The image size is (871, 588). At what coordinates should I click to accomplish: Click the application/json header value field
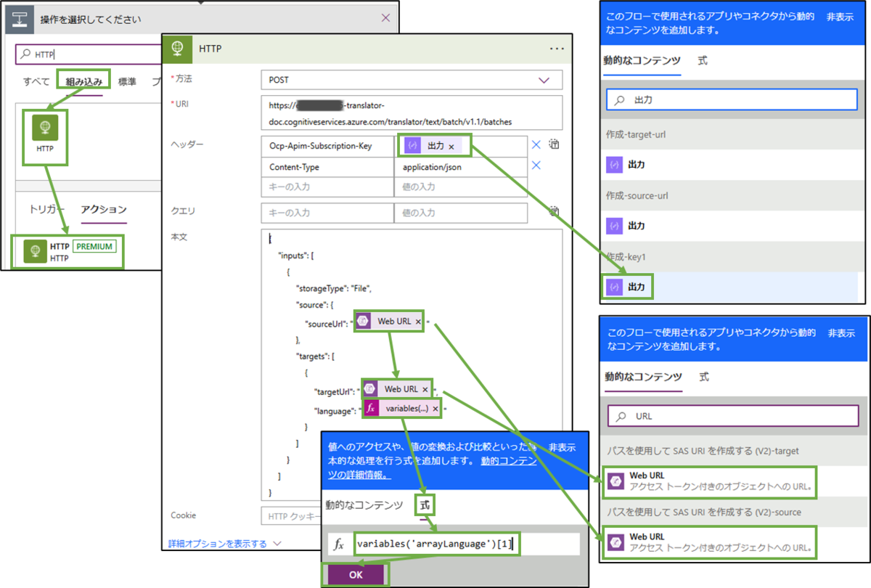pos(461,167)
